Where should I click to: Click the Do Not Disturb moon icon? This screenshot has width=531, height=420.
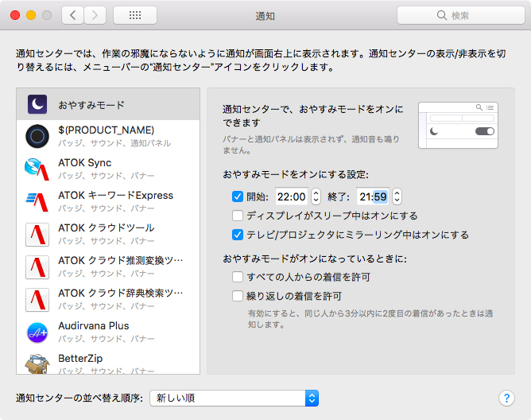tap(37, 104)
